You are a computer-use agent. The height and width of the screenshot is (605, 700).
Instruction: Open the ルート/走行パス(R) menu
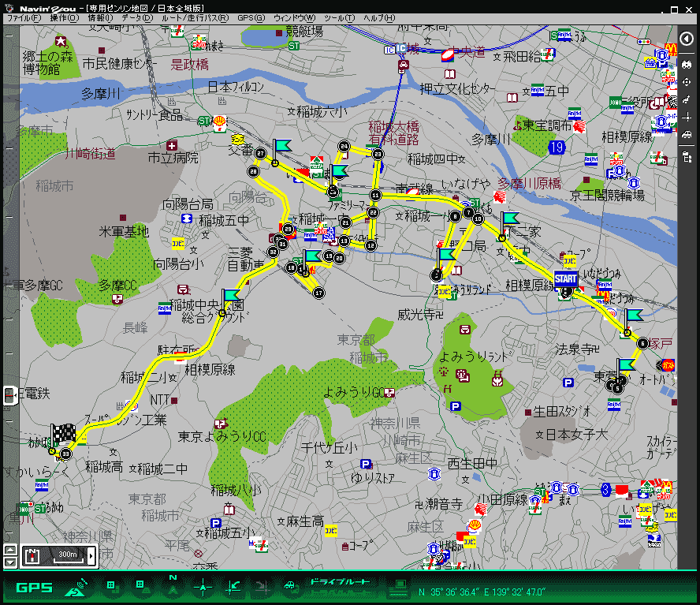tap(195, 18)
